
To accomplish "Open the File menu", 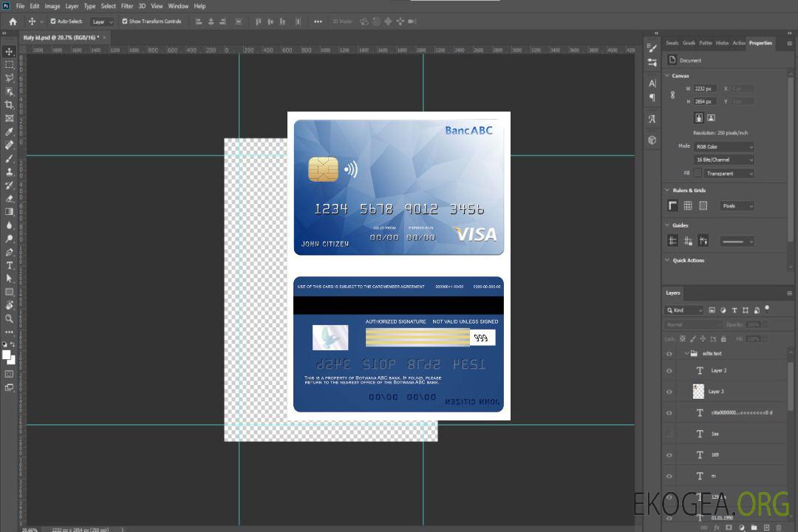I will tap(20, 6).
